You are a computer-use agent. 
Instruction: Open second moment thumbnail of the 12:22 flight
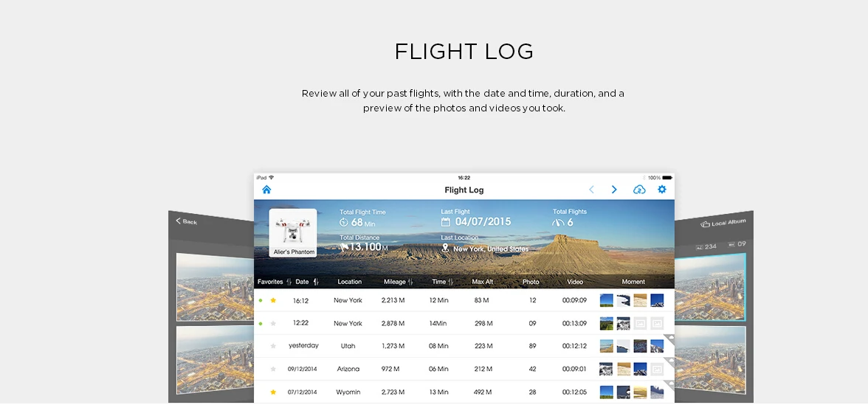point(623,323)
